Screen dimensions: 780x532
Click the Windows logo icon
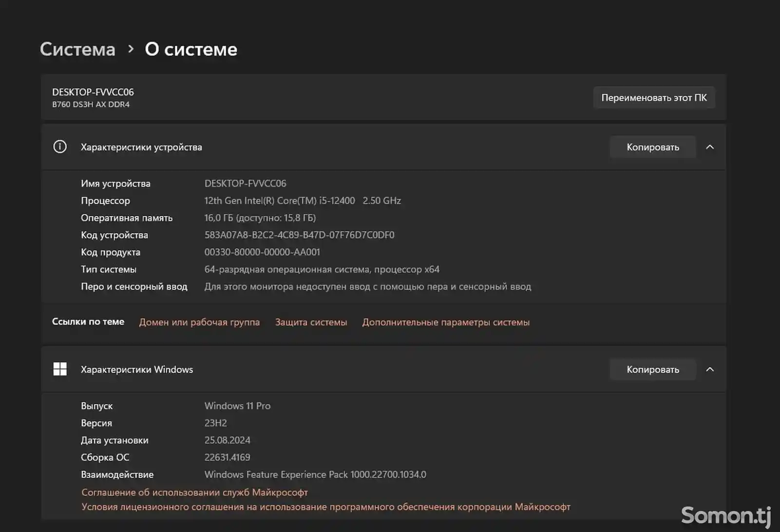click(x=60, y=369)
